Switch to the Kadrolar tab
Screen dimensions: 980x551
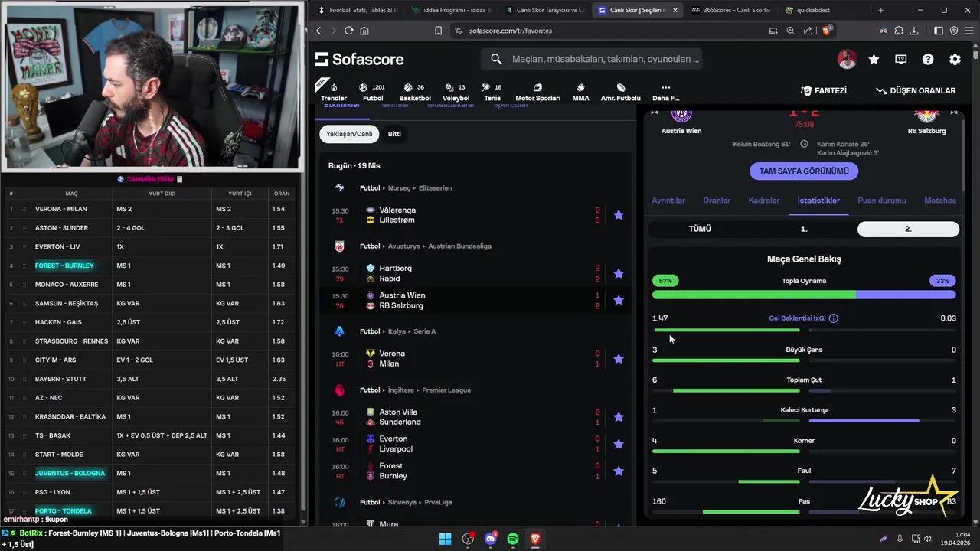[764, 201]
